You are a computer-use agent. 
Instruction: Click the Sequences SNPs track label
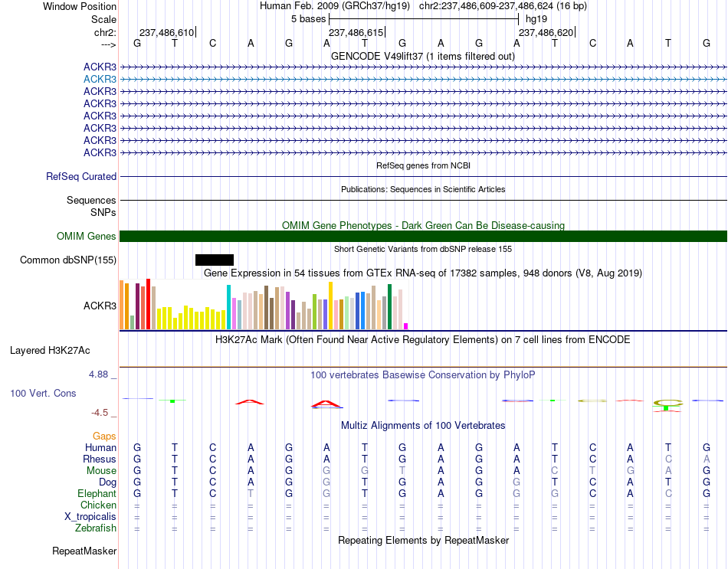[91, 206]
